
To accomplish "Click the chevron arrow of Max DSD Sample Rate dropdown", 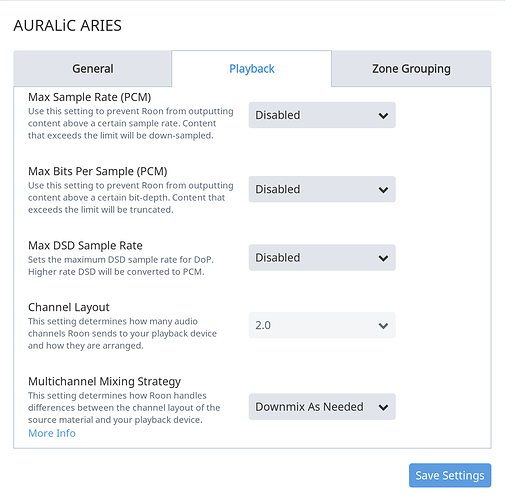I will 383,258.
